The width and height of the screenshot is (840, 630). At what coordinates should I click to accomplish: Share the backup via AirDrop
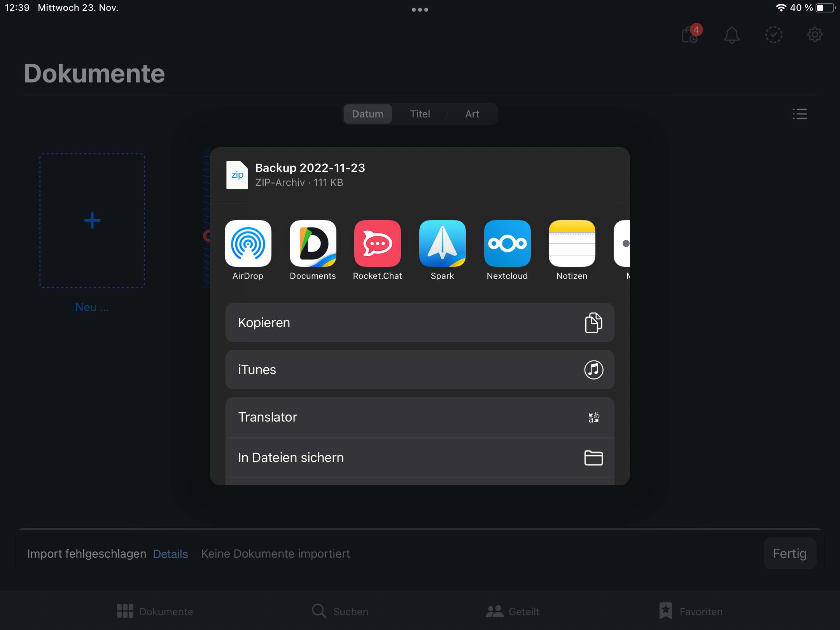click(248, 243)
